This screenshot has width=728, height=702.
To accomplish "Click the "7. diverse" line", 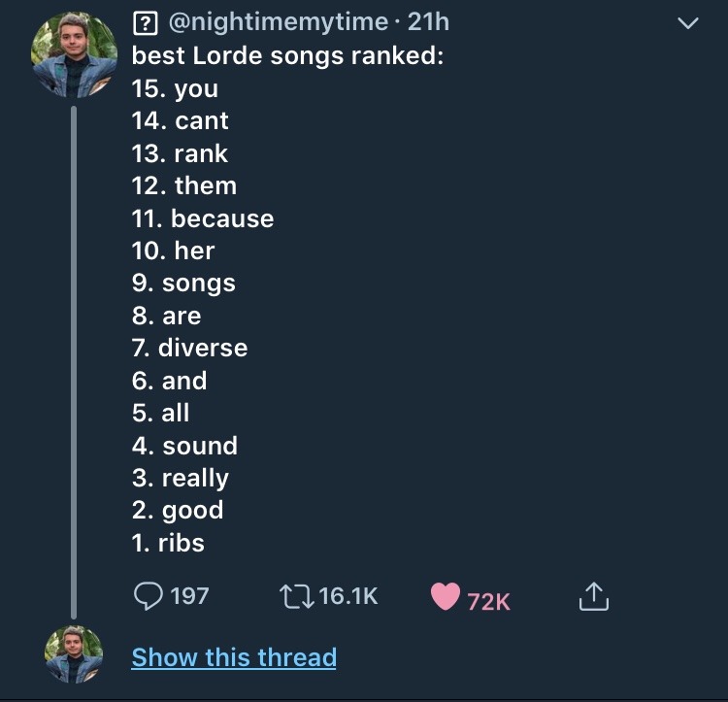I will tap(189, 348).
